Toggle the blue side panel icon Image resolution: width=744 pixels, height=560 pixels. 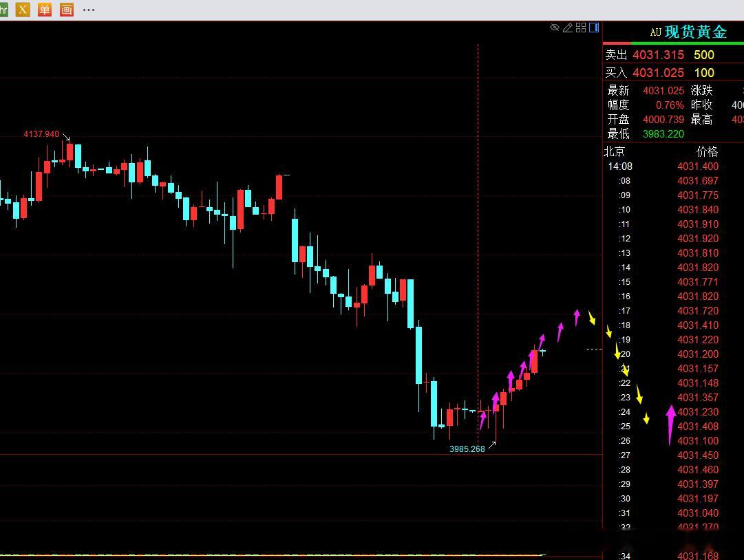(x=594, y=28)
